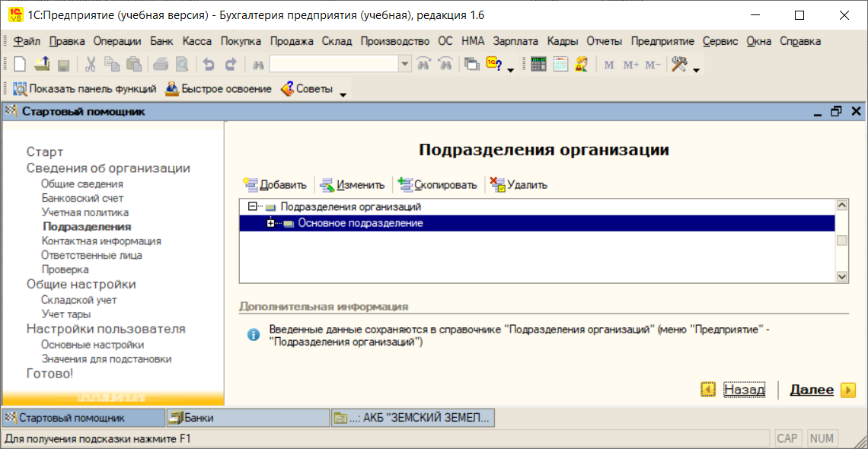Open dropdown arrow next to tools icon
This screenshot has width=868, height=449.
point(697,70)
